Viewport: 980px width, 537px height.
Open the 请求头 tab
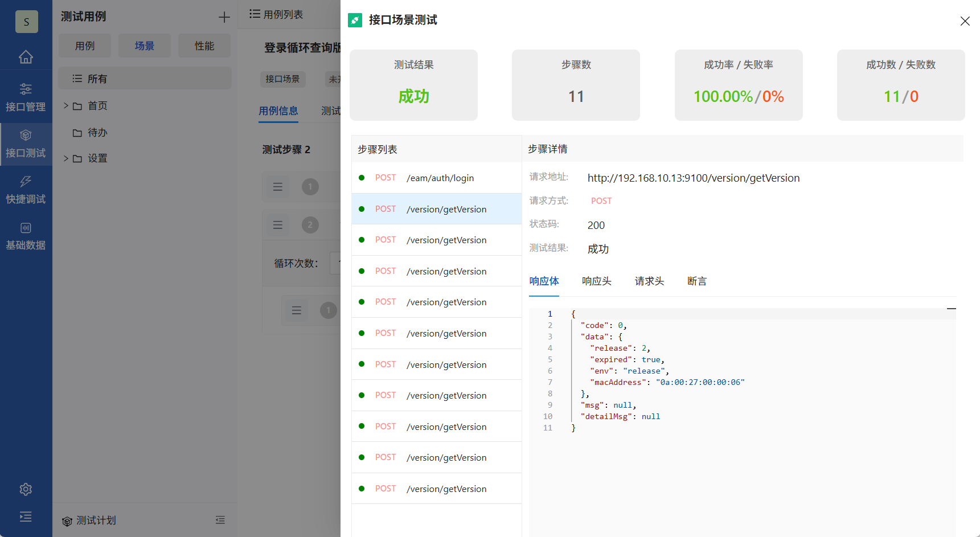tap(649, 281)
